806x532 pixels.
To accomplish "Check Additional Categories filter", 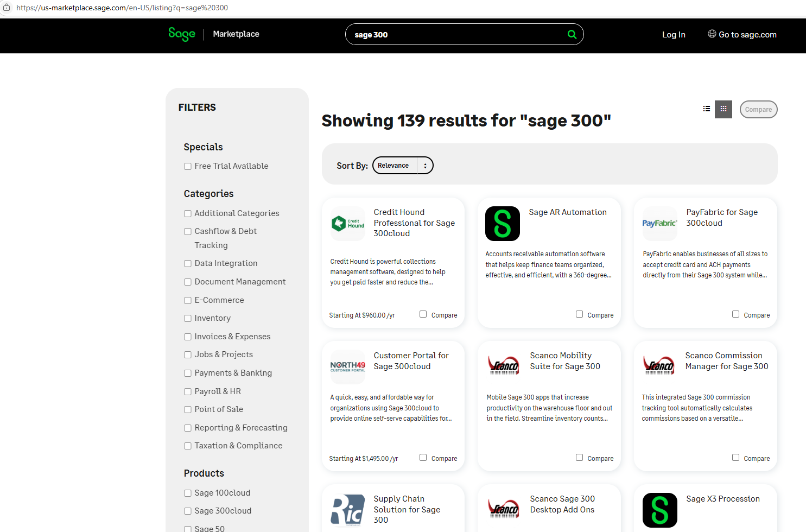I will pyautogui.click(x=188, y=214).
